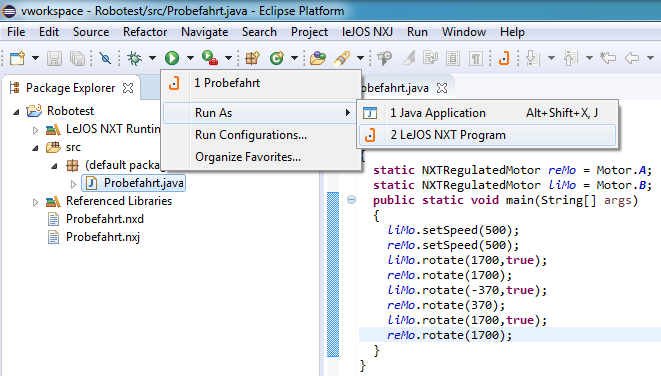Open the Refactor menu
Image resolution: width=661 pixels, height=376 pixels.
click(x=145, y=32)
